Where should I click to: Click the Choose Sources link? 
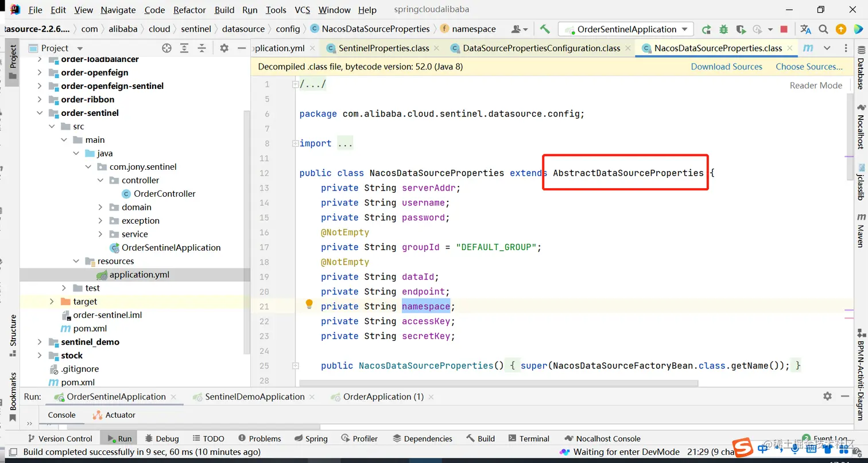809,67
